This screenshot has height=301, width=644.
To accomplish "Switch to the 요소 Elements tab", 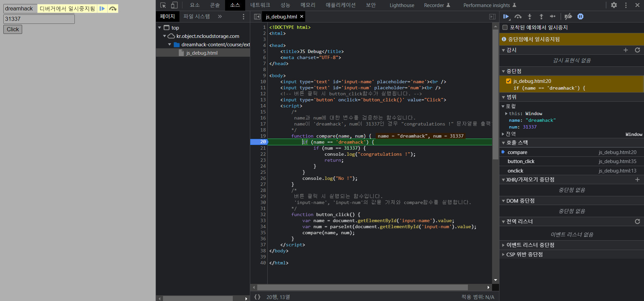I will coord(195,5).
